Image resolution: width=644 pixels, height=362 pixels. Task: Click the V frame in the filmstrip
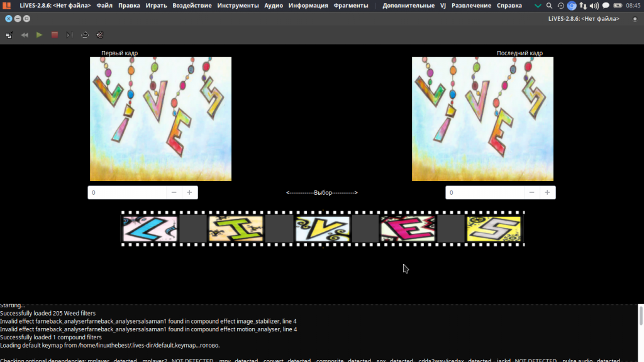click(323, 229)
